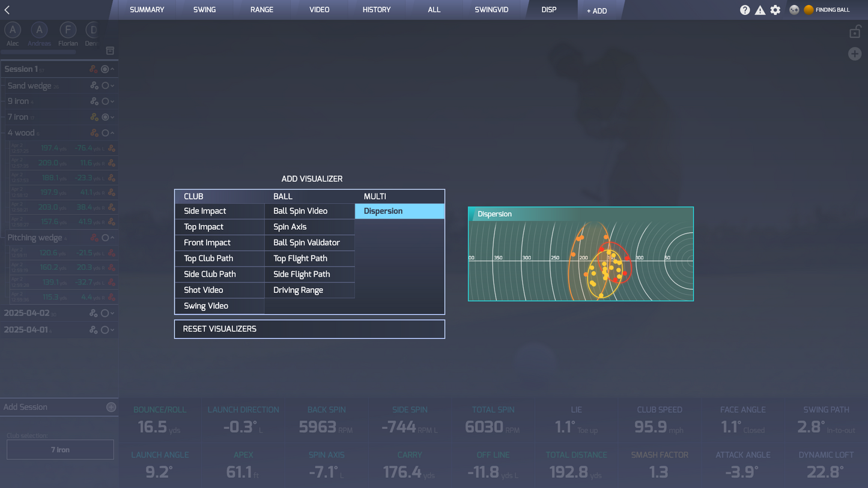The image size is (868, 488).
Task: Click the plus icon on the right edge
Action: click(x=855, y=54)
